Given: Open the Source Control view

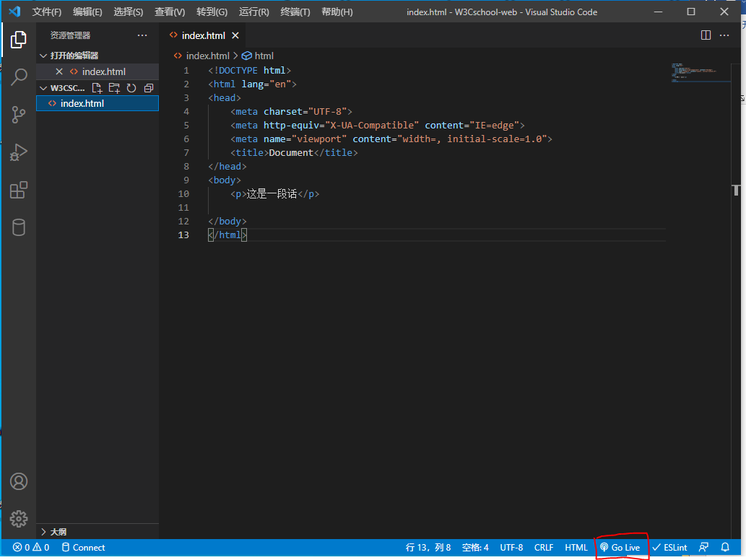Looking at the screenshot, I should 19,114.
